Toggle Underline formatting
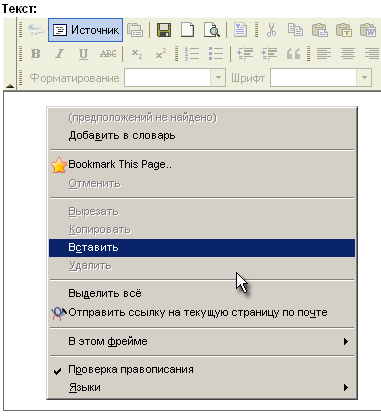The image size is (381, 418). pos(83,54)
